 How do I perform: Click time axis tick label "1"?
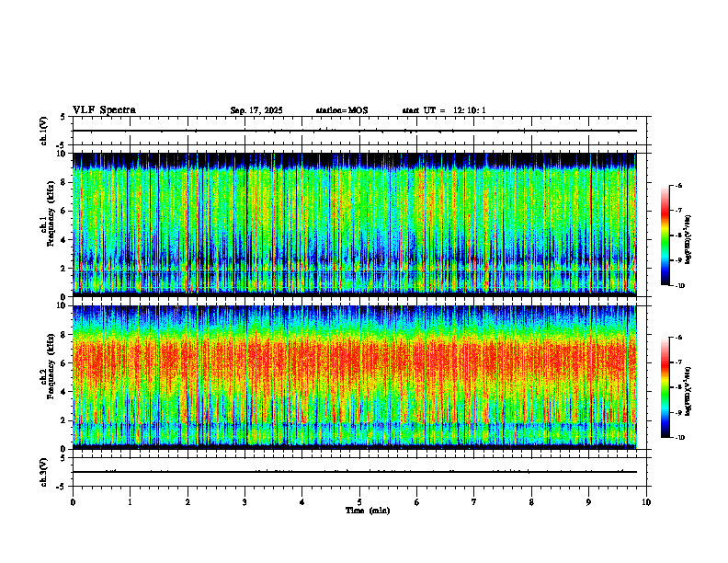point(131,502)
